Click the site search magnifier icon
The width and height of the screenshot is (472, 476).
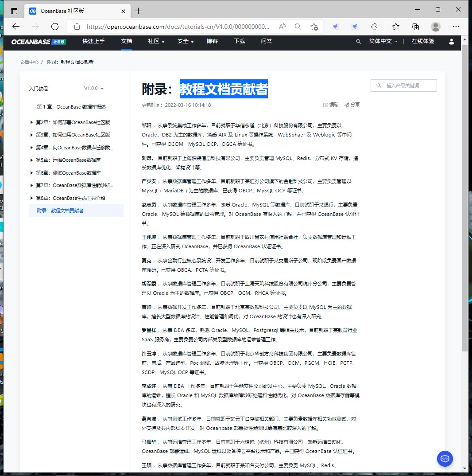pos(358,42)
